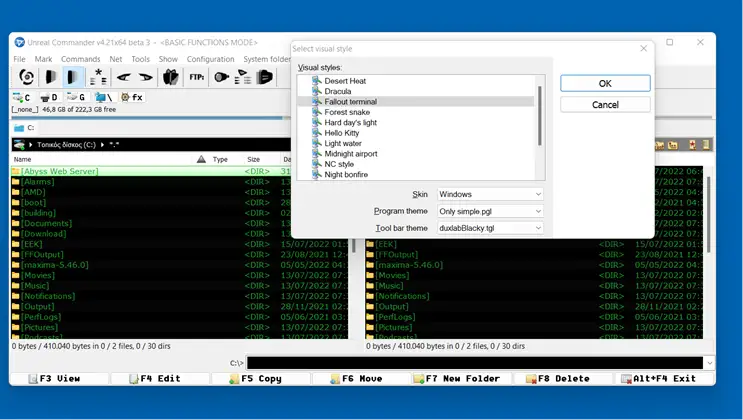
Task: Select the Light water visual style
Action: pos(343,144)
